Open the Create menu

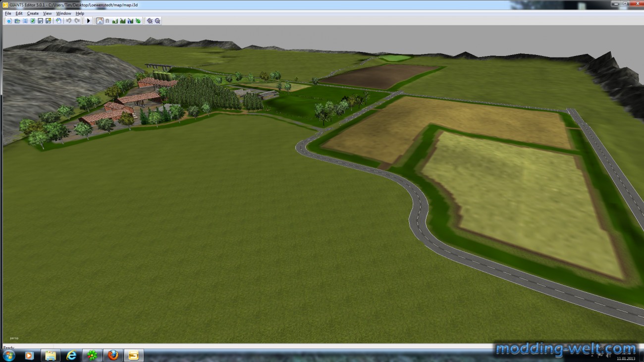[x=33, y=13]
